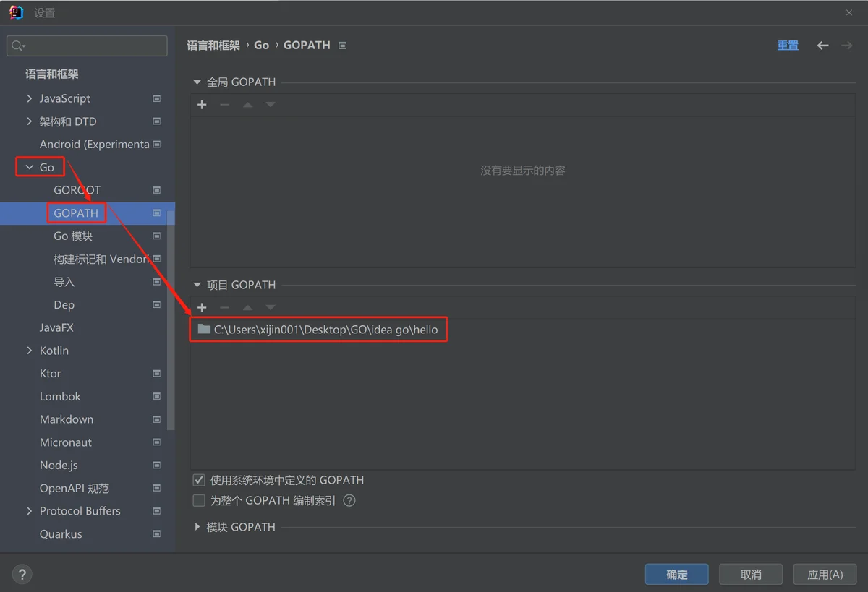The width and height of the screenshot is (868, 592).
Task: Expand the JavaScript tree node
Action: [29, 98]
